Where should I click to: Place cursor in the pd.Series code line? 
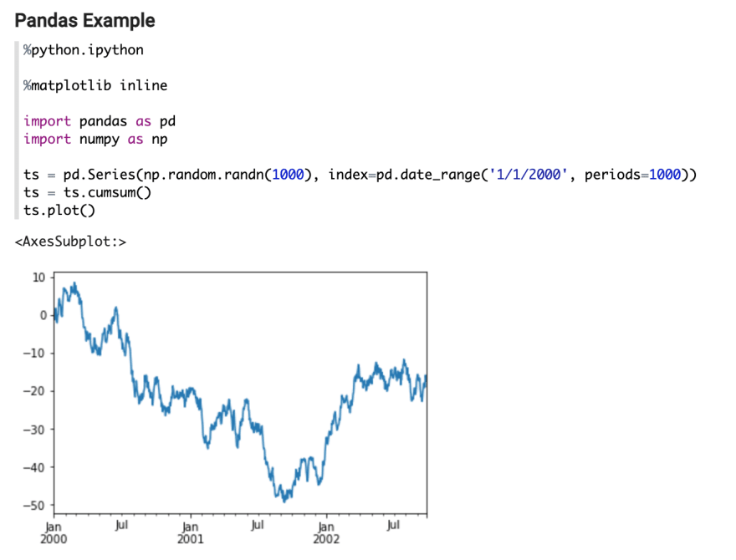click(360, 175)
